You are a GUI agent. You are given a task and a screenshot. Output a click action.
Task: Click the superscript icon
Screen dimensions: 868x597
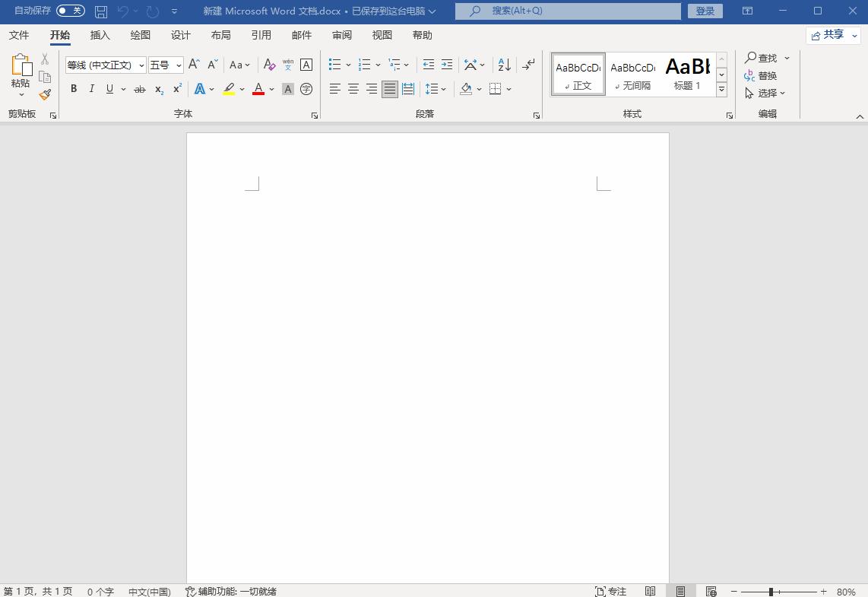pos(176,89)
